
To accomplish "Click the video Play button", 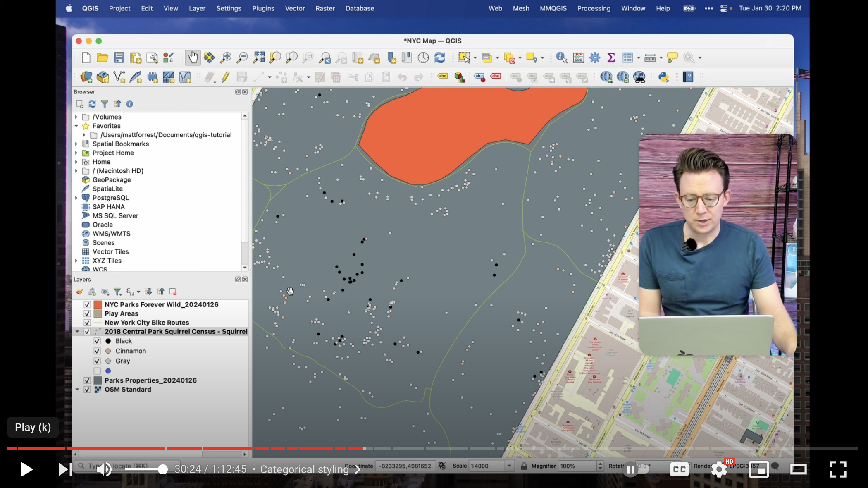I will (26, 469).
